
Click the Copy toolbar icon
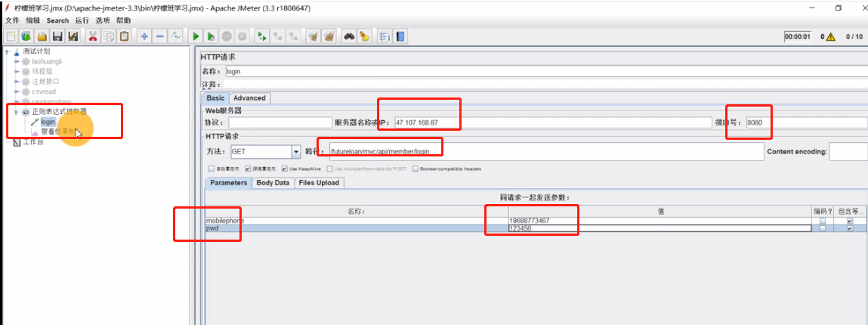click(x=109, y=36)
